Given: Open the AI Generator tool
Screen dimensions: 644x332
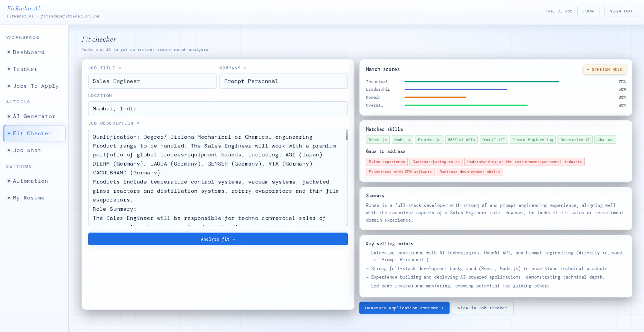Looking at the screenshot, I should tap(34, 116).
